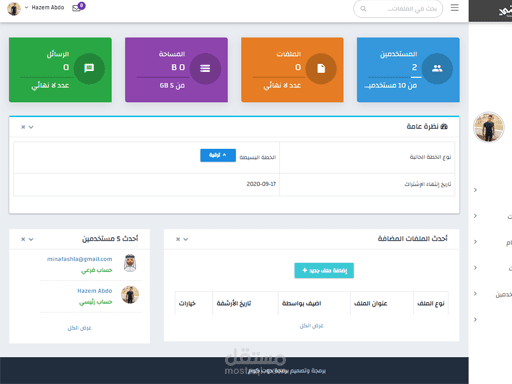Image resolution: width=512 pixels, height=384 pixels.
Task: Open the users statistics blue card
Action: pyautogui.click(x=408, y=70)
